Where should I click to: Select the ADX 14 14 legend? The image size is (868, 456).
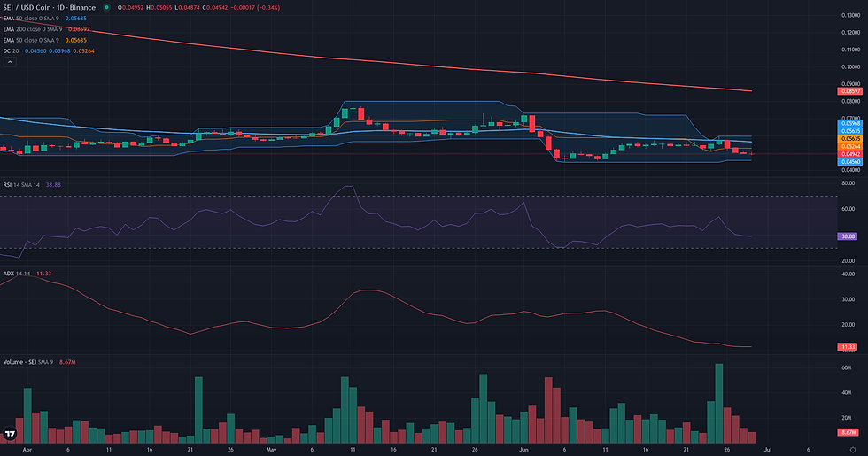(27, 274)
